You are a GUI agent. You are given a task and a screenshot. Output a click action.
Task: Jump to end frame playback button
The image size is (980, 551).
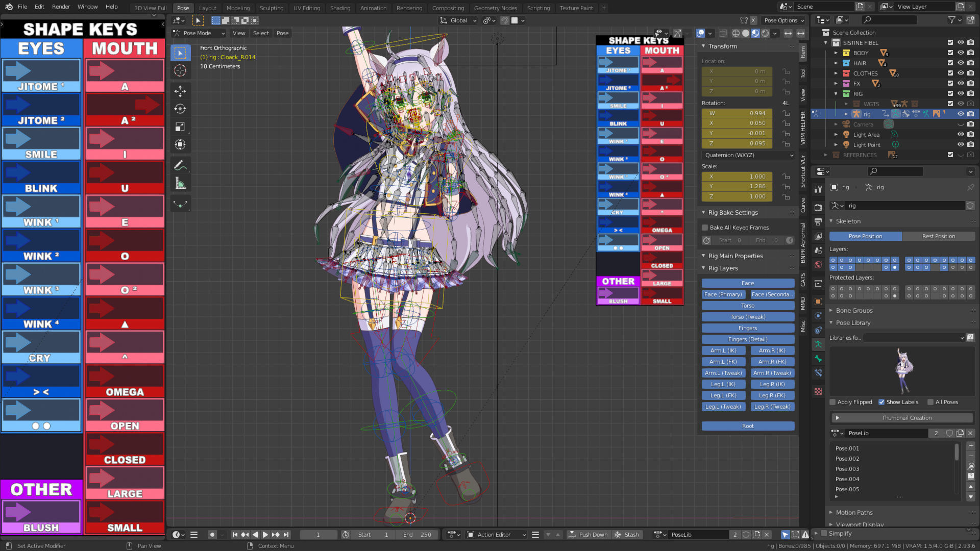click(x=286, y=535)
